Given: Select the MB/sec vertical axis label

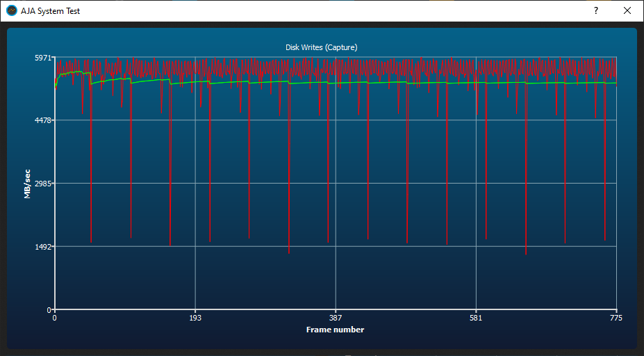Looking at the screenshot, I should click(27, 184).
